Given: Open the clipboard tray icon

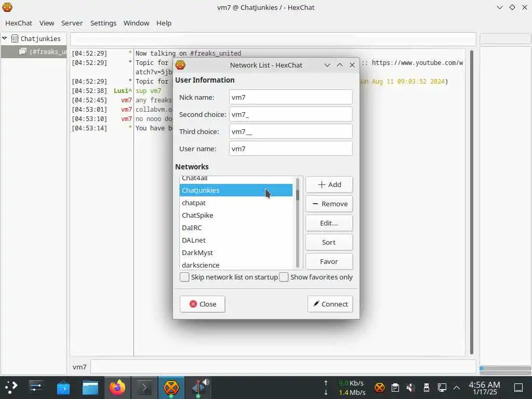Looking at the screenshot, I should tap(395, 388).
